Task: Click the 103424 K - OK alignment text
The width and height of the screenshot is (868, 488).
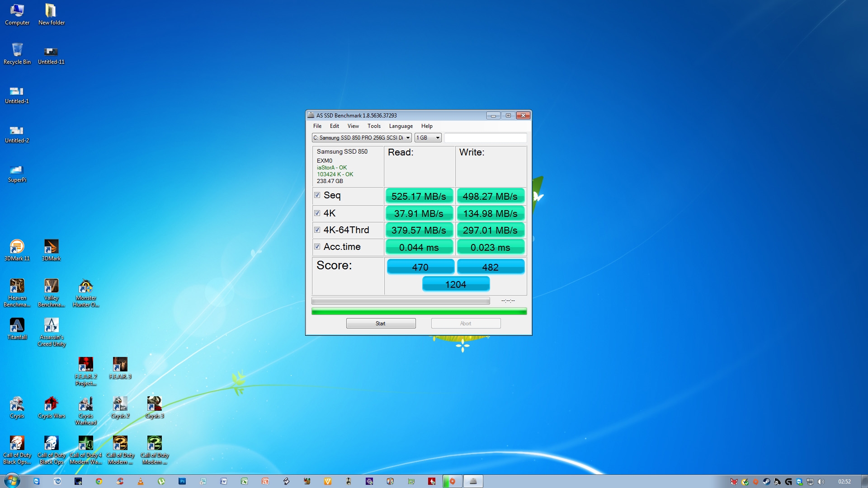Action: tap(335, 174)
